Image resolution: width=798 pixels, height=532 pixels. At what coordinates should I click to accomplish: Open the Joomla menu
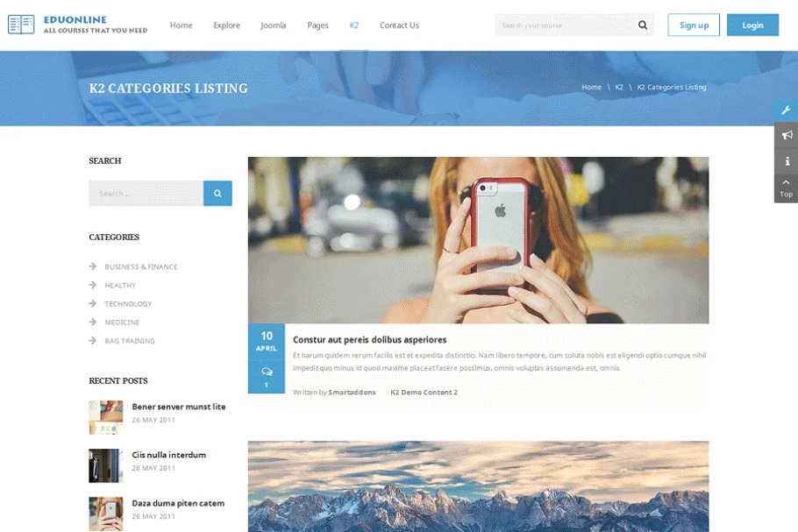[274, 25]
